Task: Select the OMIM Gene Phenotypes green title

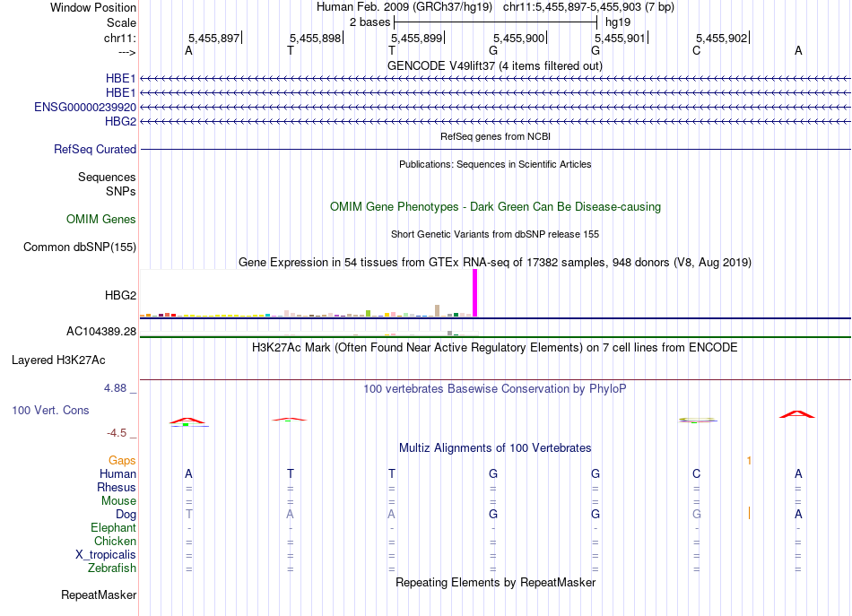Action: click(x=495, y=206)
